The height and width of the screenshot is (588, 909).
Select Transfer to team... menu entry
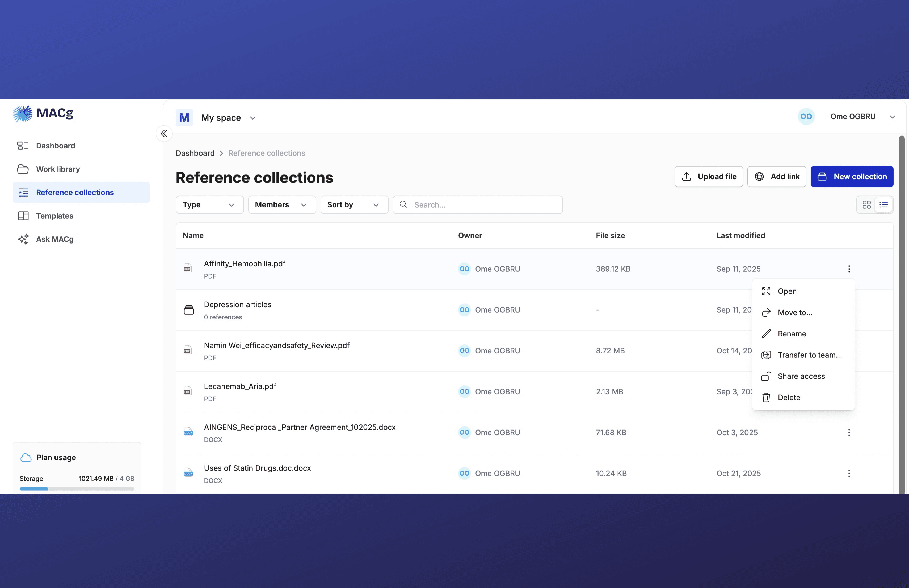point(803,355)
